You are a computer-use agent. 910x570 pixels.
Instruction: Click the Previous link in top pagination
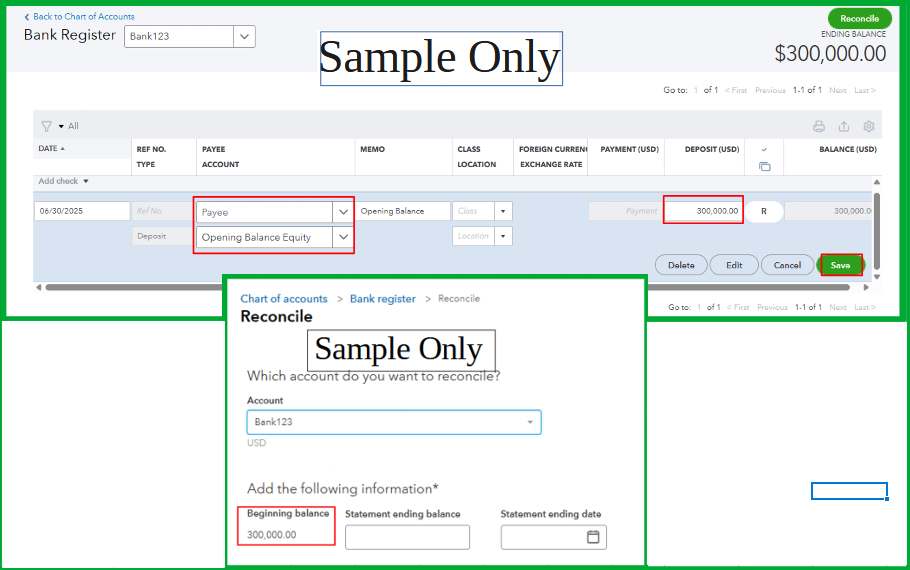pos(770,91)
